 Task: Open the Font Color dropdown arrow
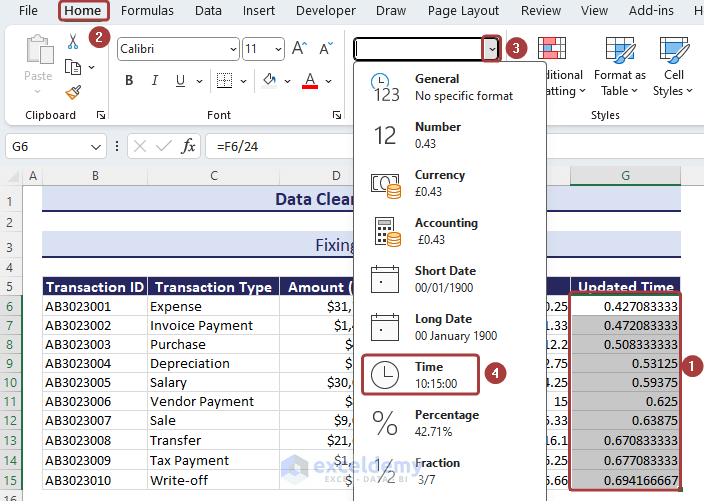329,81
